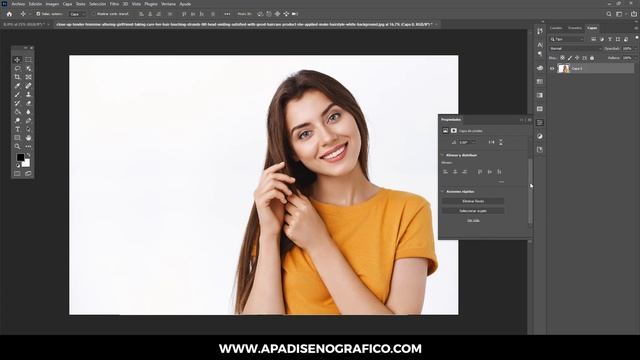Select the Brush tool
Screen dimensions: 640x360
[17, 94]
